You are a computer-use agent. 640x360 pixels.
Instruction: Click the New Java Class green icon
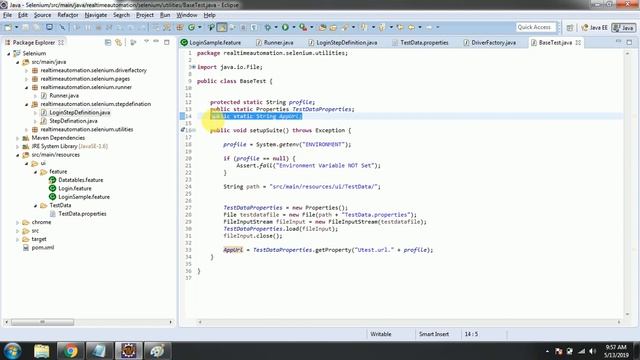point(191,27)
